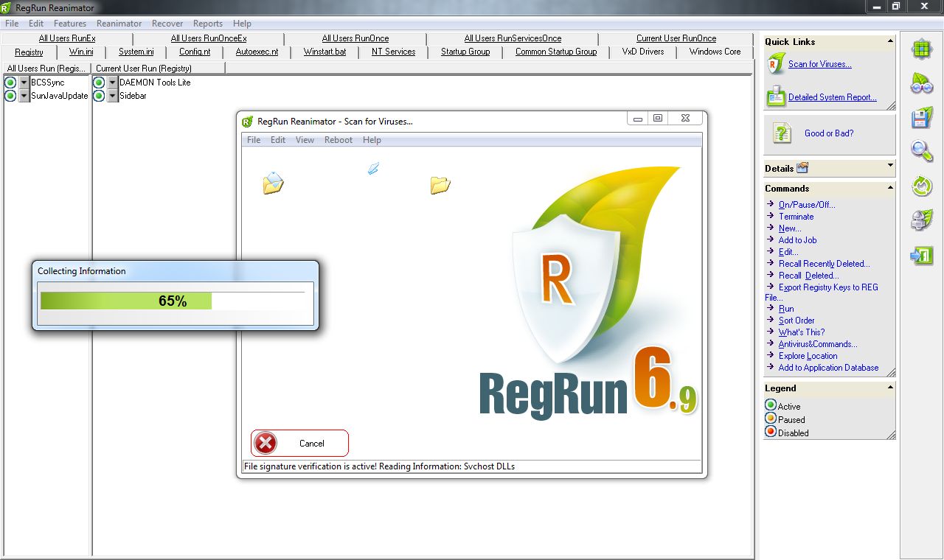This screenshot has height=560, width=944.
Task: Click the exit door arrow icon
Action: (x=921, y=255)
